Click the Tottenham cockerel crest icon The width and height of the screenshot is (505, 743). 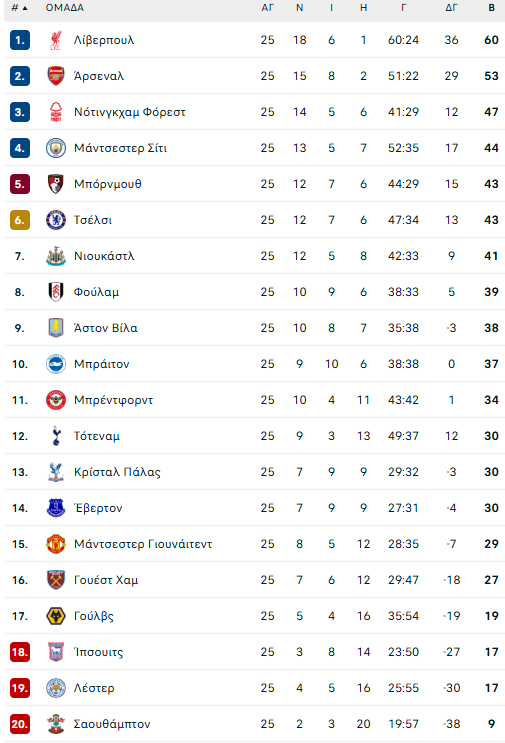56,436
